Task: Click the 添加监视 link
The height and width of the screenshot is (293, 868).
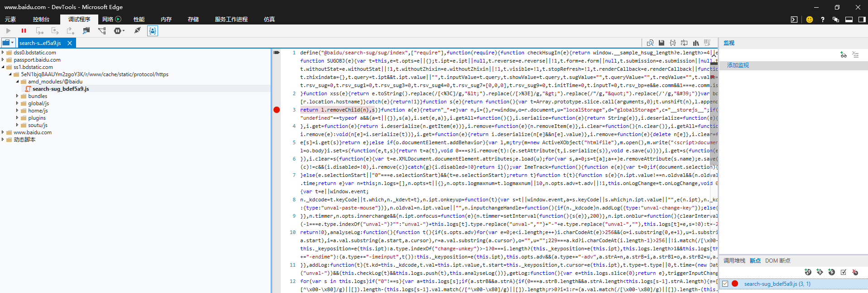Action: pos(738,65)
